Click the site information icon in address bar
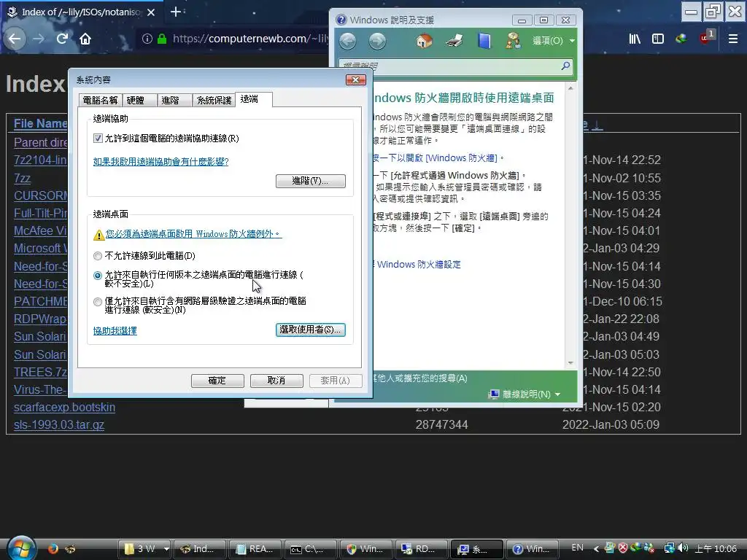Image resolution: width=747 pixels, height=560 pixels. coord(147,39)
